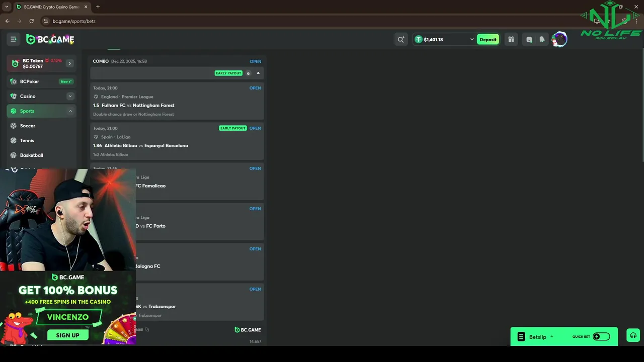This screenshot has height=362, width=644.
Task: Collapse combo bet selections arrow
Action: coord(258,73)
